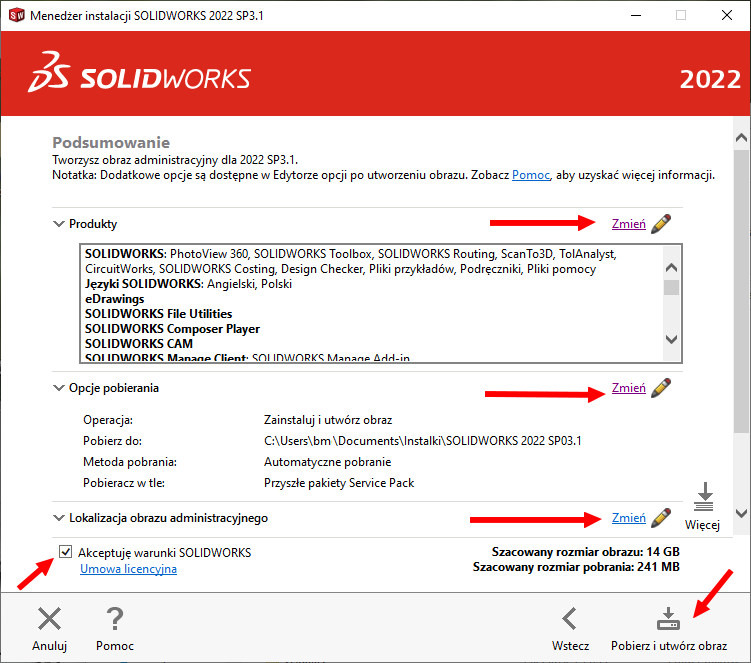751x663 pixels.
Task: Select SOLIDWORKS File Utilities entry
Action: pos(159,314)
